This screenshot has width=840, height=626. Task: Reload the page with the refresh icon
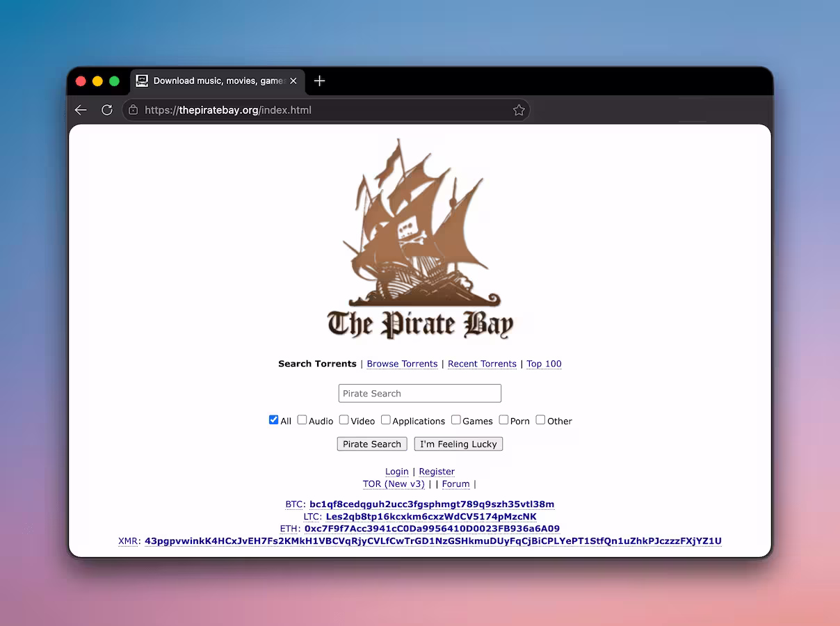click(x=107, y=110)
